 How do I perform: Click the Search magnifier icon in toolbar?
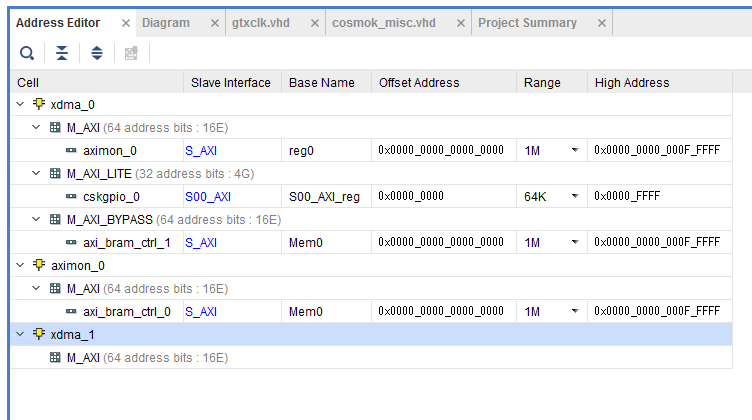click(x=27, y=53)
